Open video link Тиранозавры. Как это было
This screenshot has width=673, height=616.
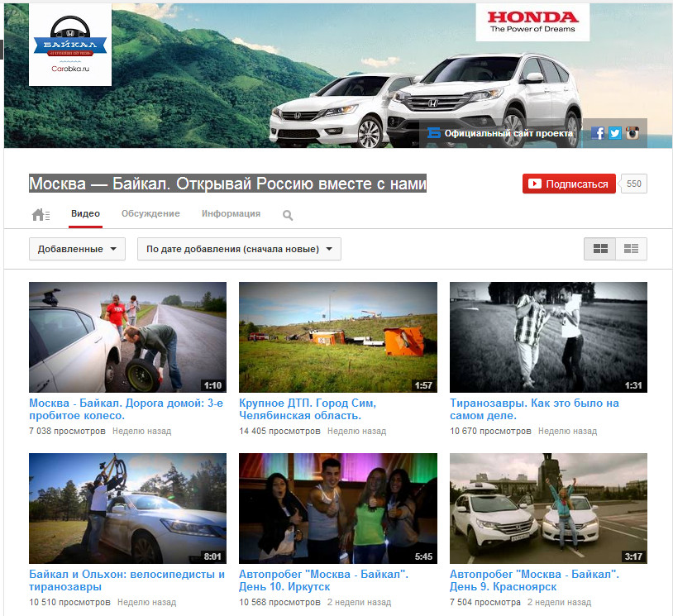pyautogui.click(x=534, y=409)
